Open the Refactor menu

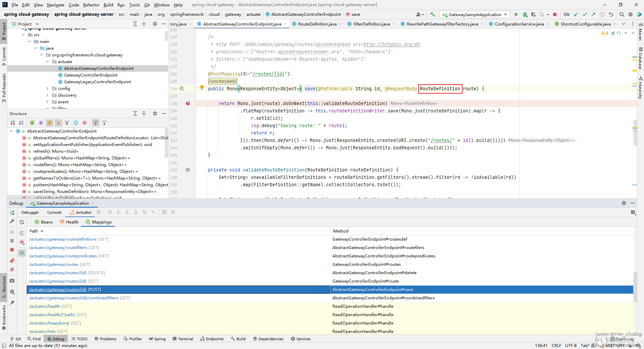(x=91, y=5)
